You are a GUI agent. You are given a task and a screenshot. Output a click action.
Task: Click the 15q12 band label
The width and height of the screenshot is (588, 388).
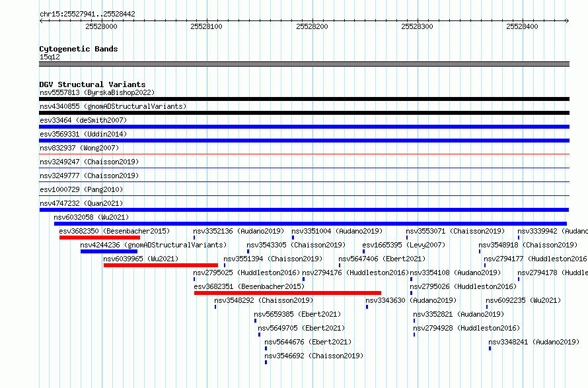click(x=50, y=57)
